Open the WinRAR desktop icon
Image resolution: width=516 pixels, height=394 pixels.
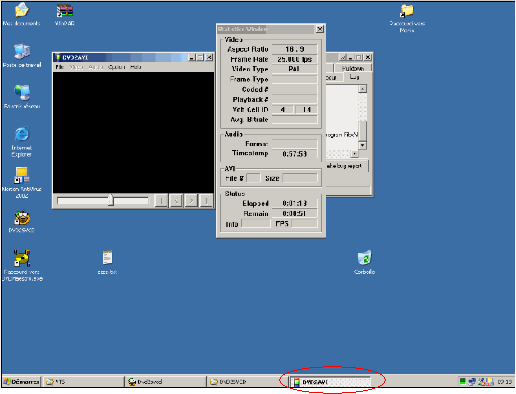65,11
